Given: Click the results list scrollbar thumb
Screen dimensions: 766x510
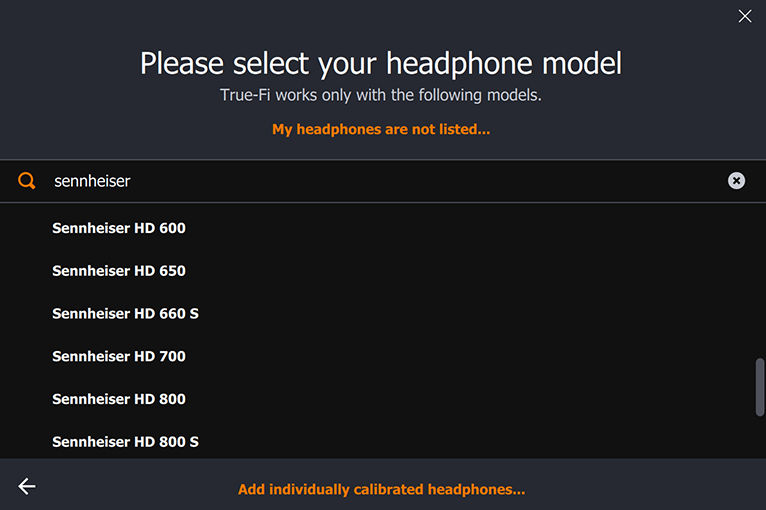Looking at the screenshot, I should tap(760, 387).
